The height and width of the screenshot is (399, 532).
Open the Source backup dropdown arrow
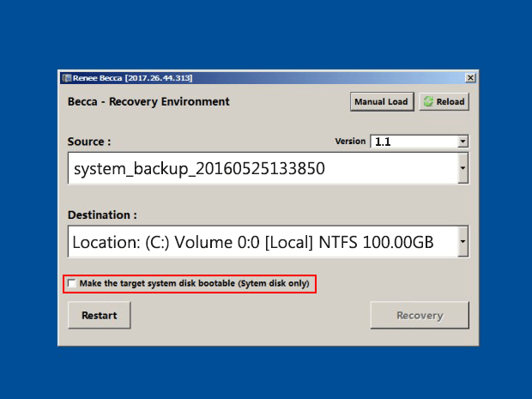click(x=462, y=168)
